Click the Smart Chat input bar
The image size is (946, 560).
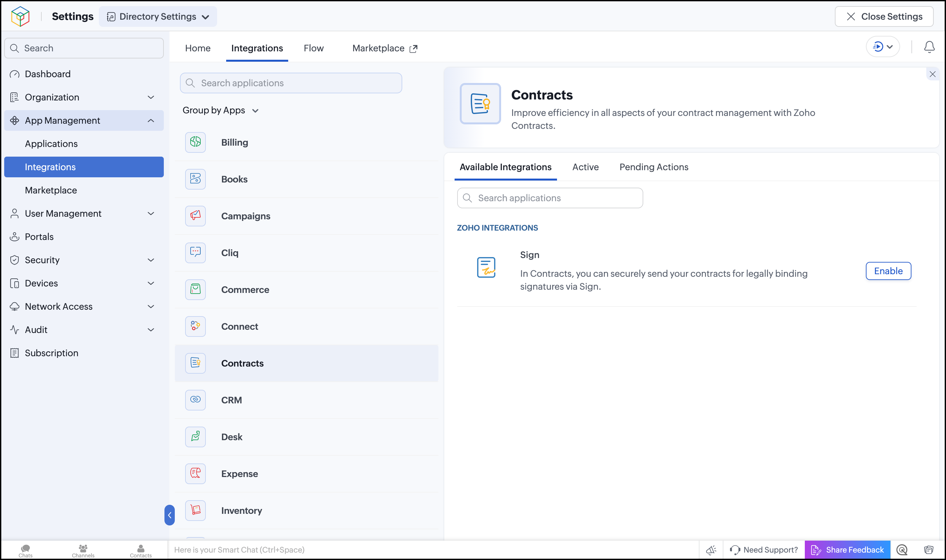point(433,550)
